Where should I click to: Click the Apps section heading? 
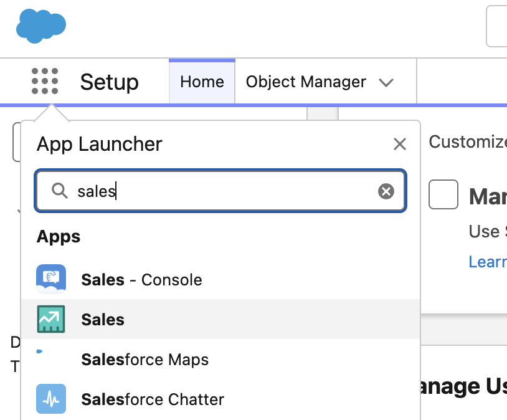point(59,237)
